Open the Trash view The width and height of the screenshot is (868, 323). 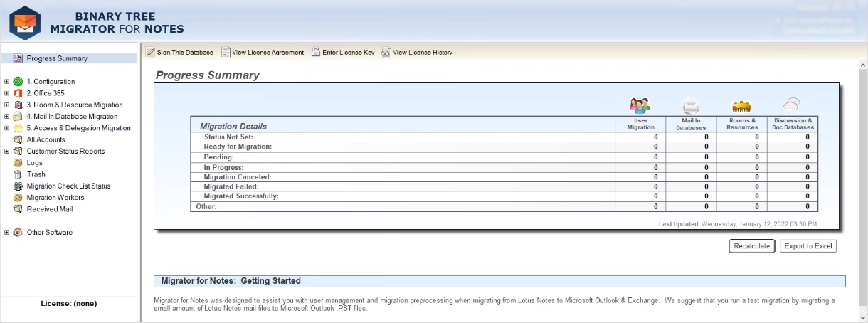[36, 174]
